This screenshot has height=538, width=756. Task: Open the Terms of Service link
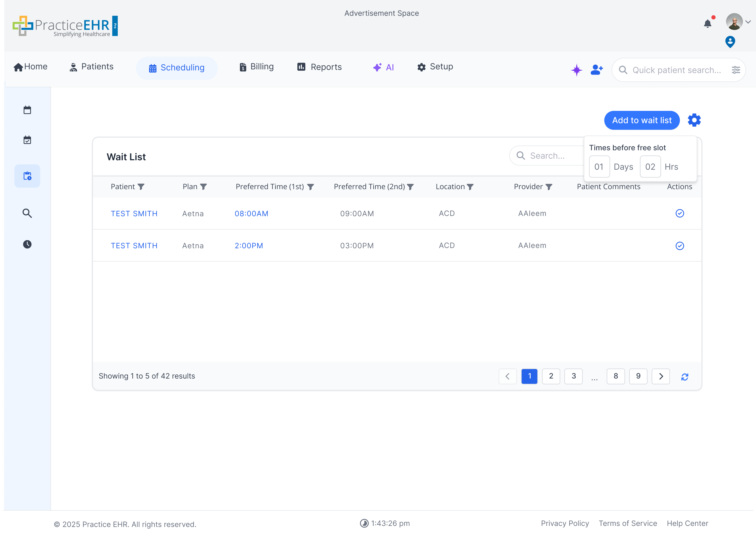tap(628, 523)
